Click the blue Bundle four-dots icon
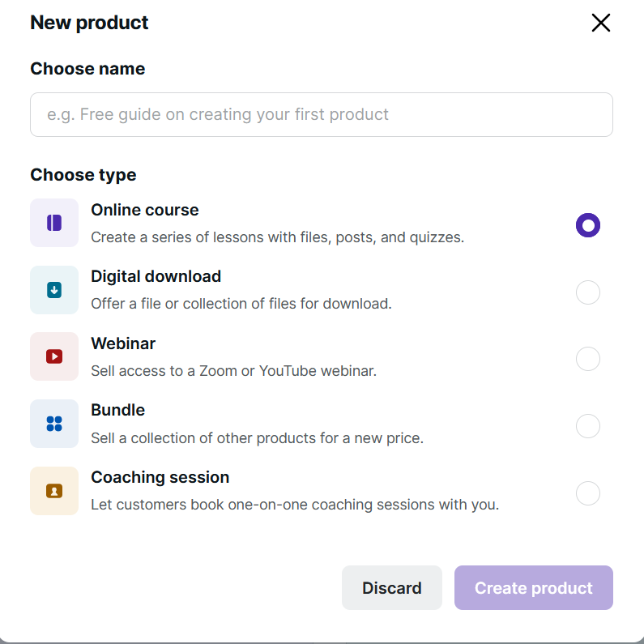The image size is (644, 644). click(54, 424)
